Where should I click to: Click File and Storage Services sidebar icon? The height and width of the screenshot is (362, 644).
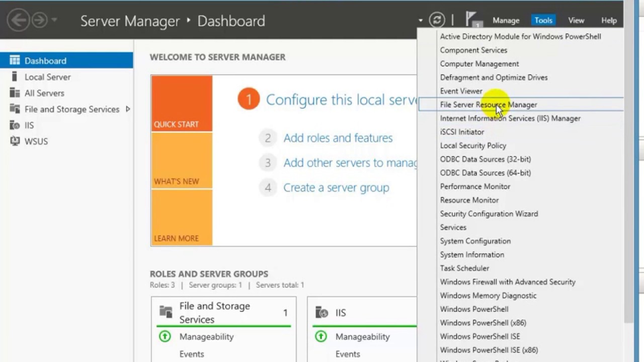tap(15, 109)
